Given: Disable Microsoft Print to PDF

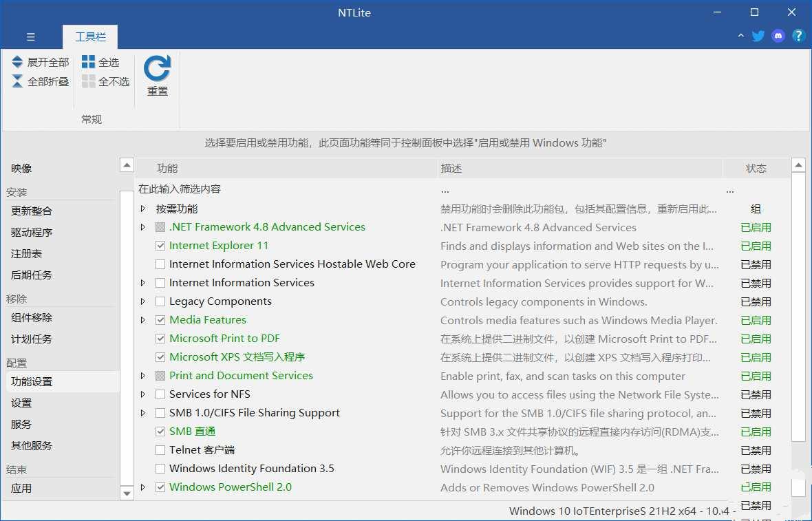Looking at the screenshot, I should tap(160, 339).
